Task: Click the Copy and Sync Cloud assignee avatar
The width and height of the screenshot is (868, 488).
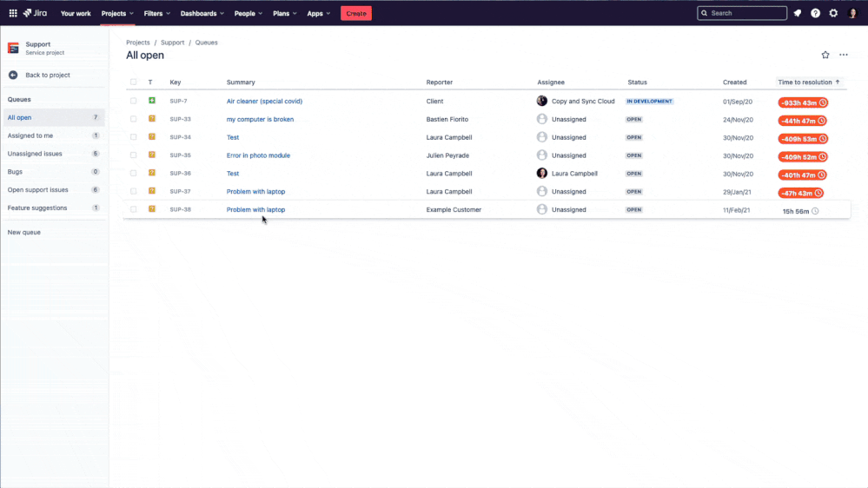Action: pos(542,101)
